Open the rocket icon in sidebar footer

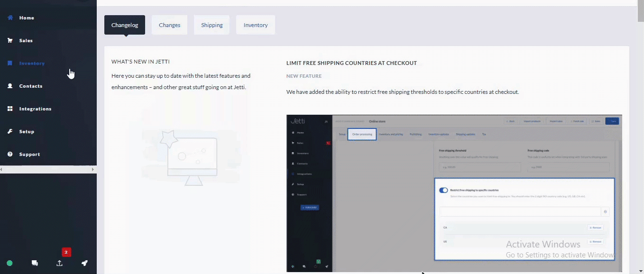point(84,263)
